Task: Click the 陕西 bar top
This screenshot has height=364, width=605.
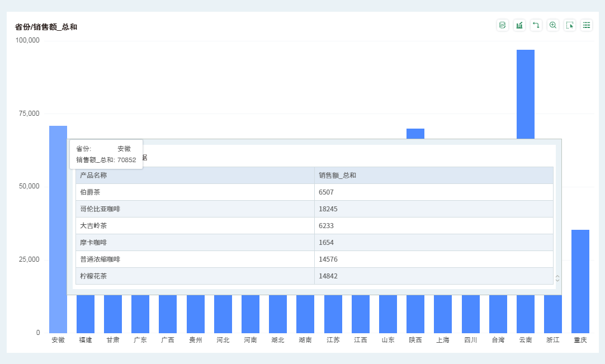Action: [415, 133]
